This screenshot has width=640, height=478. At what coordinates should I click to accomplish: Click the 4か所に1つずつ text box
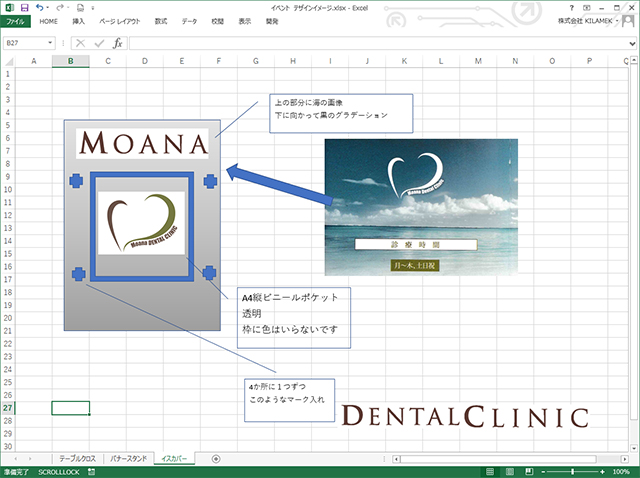289,400
